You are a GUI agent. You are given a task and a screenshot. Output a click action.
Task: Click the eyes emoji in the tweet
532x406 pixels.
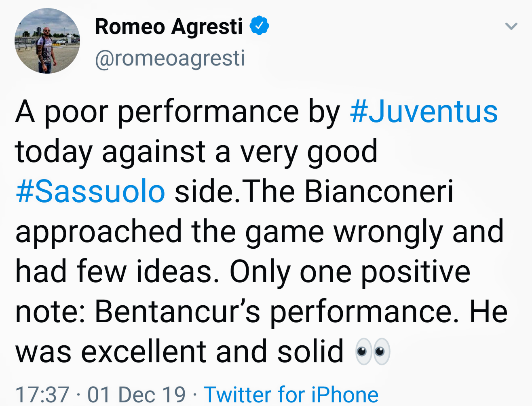click(x=372, y=351)
